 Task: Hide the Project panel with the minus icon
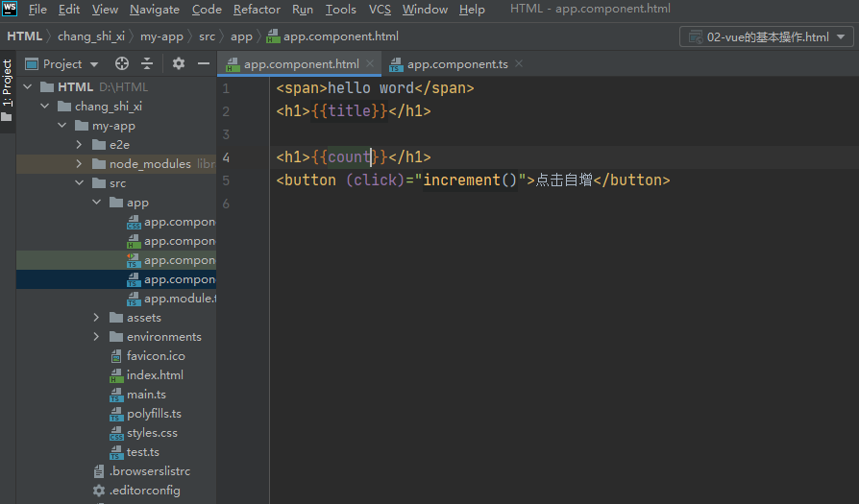204,64
